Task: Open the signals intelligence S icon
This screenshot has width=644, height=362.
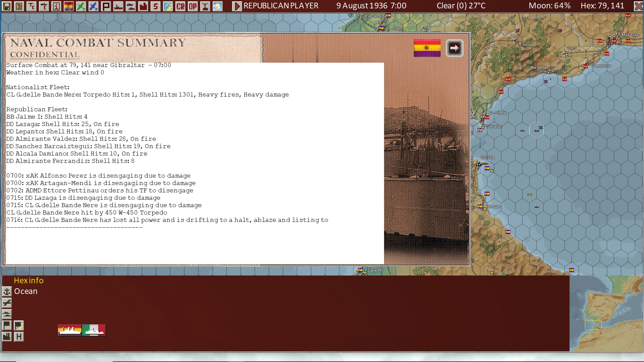Action: 155,6
